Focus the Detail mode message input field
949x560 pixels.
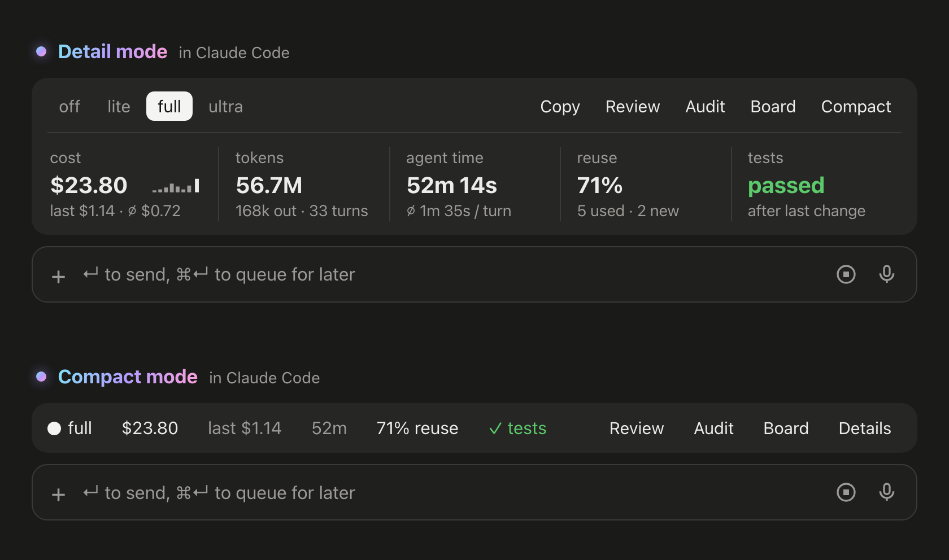pos(474,274)
